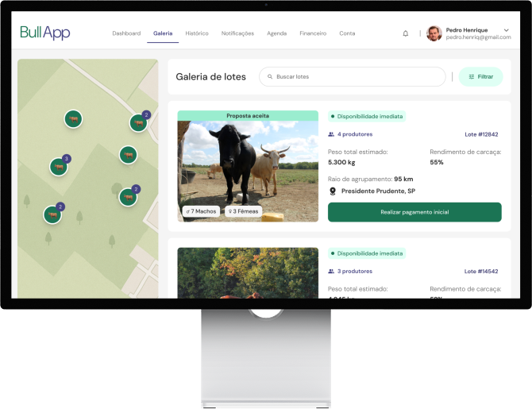Click the Buscar lotes search field
532x409 pixels.
tap(353, 77)
